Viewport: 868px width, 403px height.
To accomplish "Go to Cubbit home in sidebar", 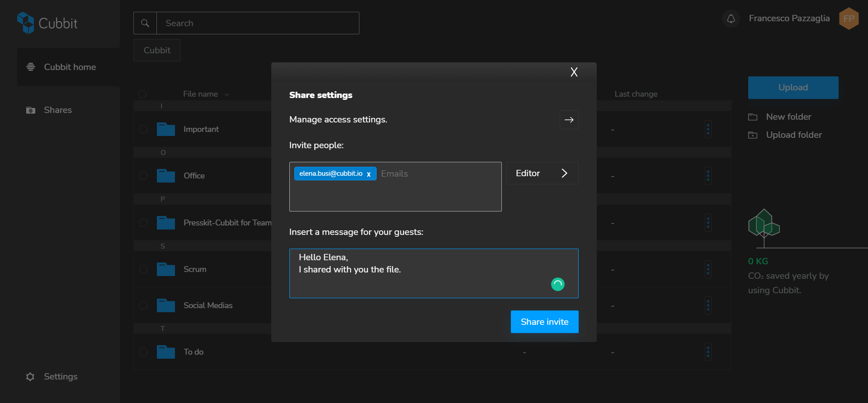I will (70, 67).
